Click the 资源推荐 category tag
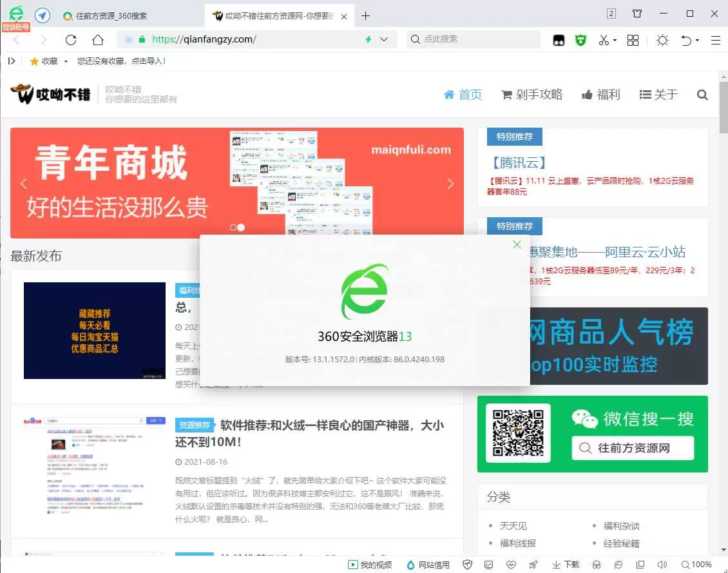 tap(195, 425)
